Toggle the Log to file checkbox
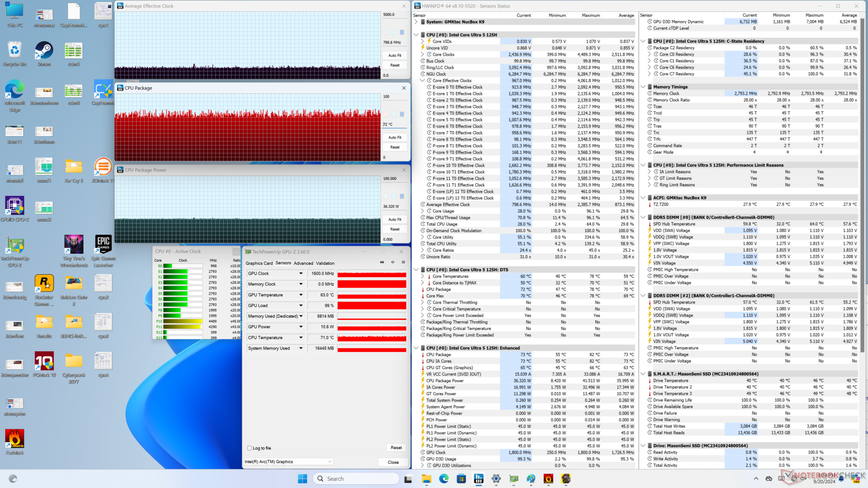 point(250,448)
